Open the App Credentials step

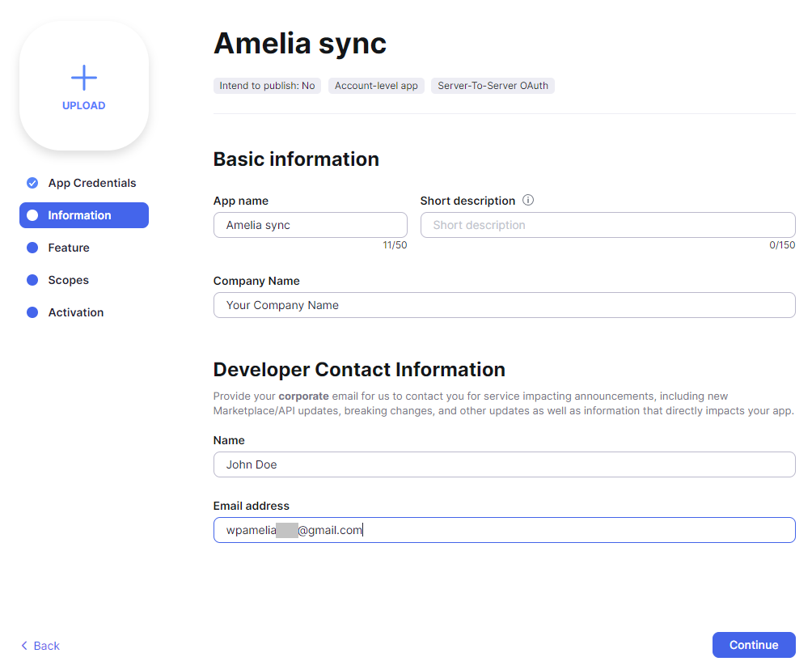click(x=91, y=183)
